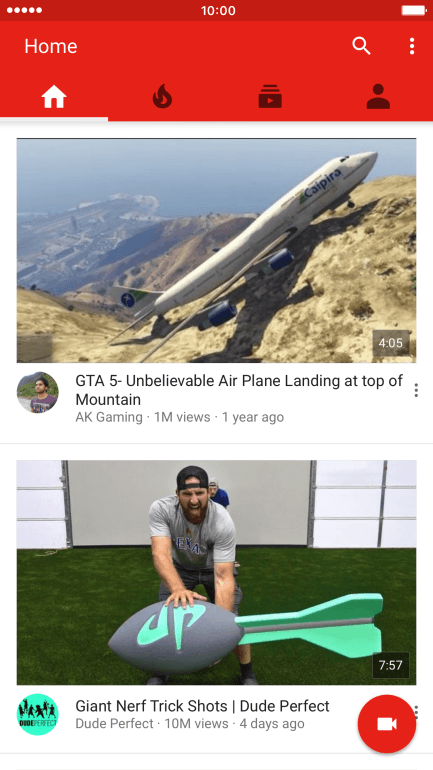Tap the red camera record button
Screen dimensions: 433x770
pos(387,724)
